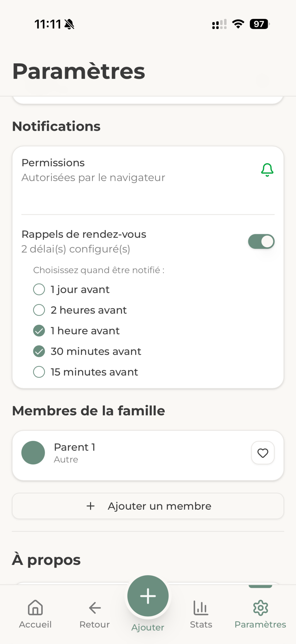Tap the Parent 1 green avatar circle

[33, 453]
